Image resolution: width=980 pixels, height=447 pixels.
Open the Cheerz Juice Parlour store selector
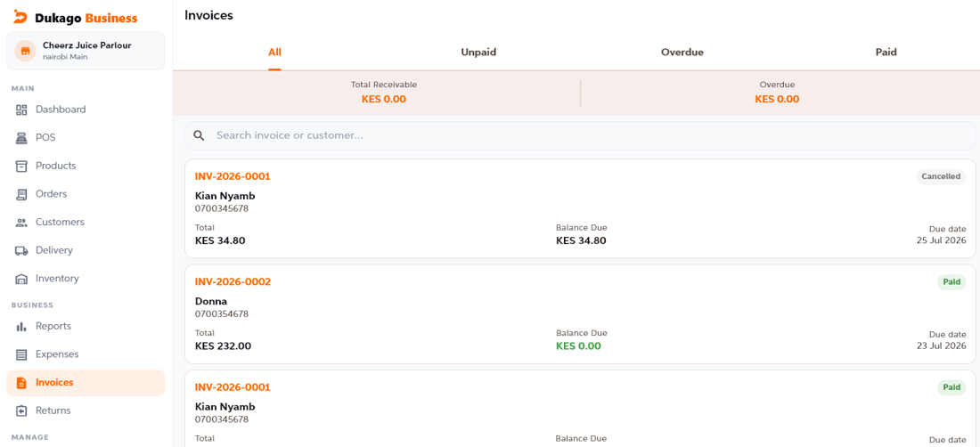86,51
